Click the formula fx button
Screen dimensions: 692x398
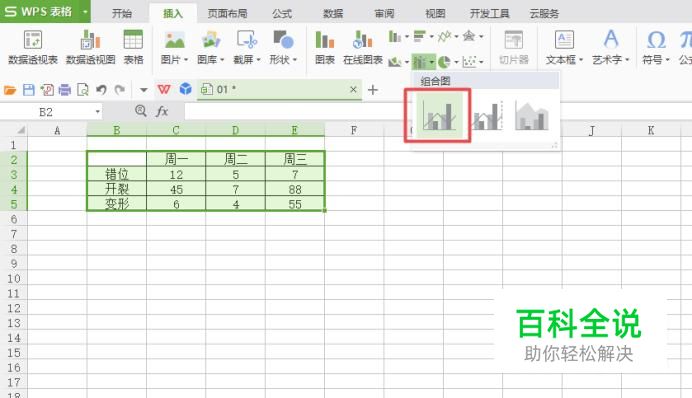pyautogui.click(x=162, y=111)
